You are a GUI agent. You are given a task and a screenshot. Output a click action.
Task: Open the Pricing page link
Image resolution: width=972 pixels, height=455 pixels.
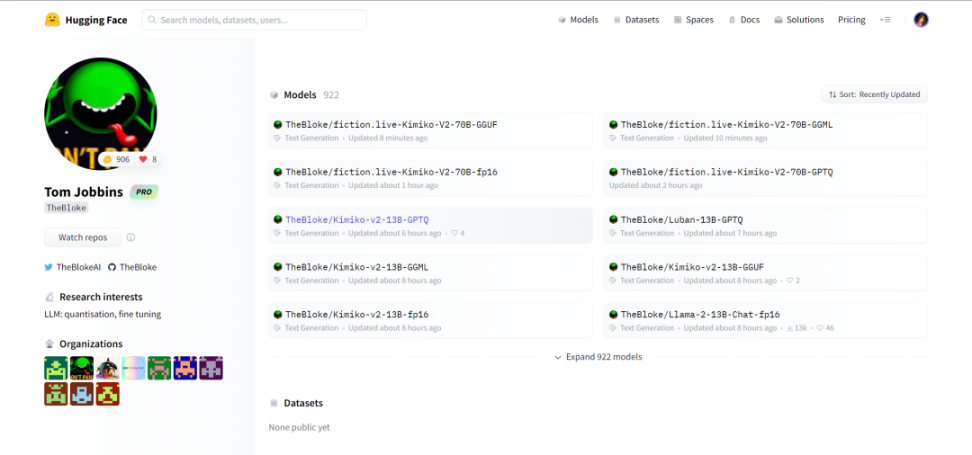(x=851, y=19)
